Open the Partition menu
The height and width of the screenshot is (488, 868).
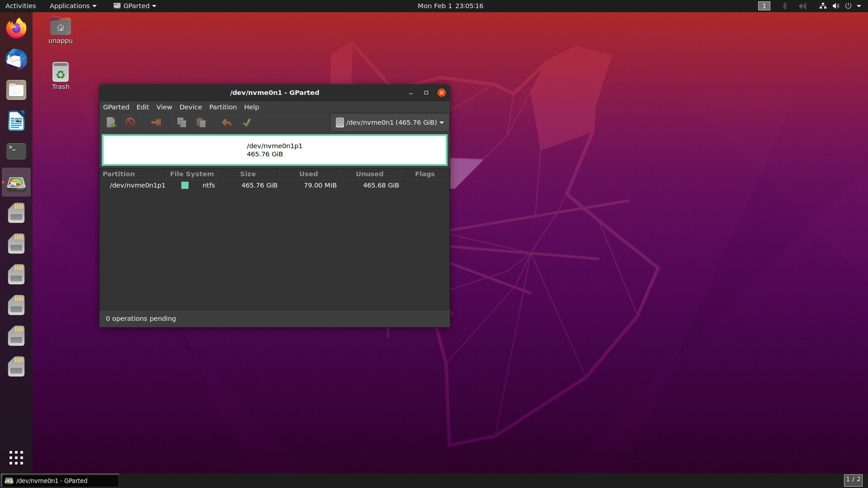[x=223, y=107]
